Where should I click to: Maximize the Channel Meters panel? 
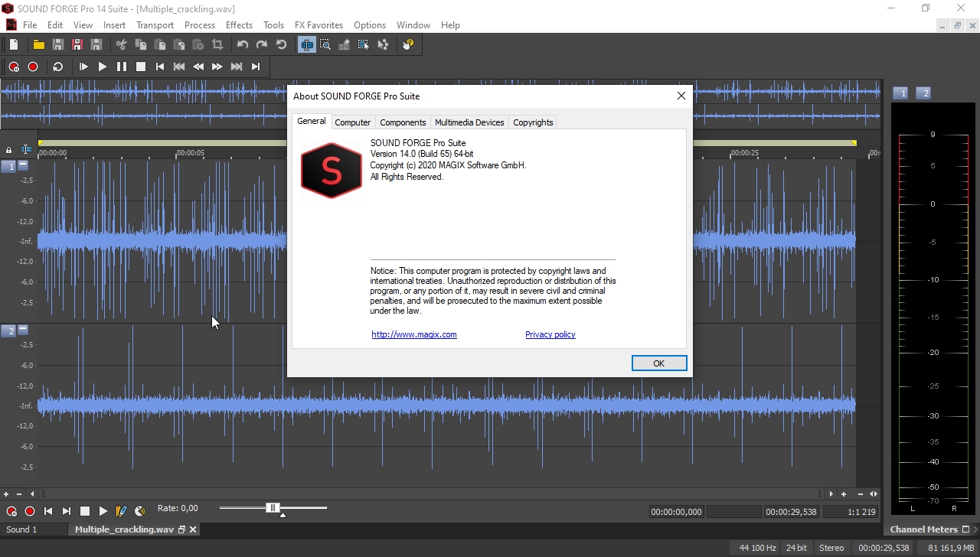pos(965,529)
